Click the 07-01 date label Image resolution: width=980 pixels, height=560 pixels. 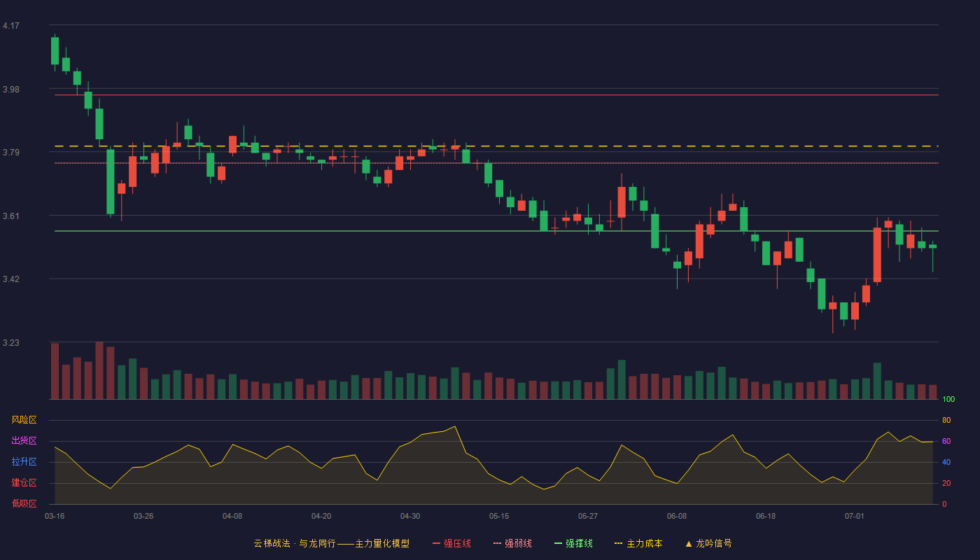(855, 516)
